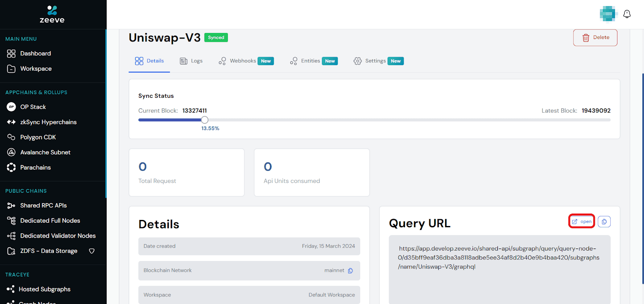Click the New badge beside Entities

point(330,61)
